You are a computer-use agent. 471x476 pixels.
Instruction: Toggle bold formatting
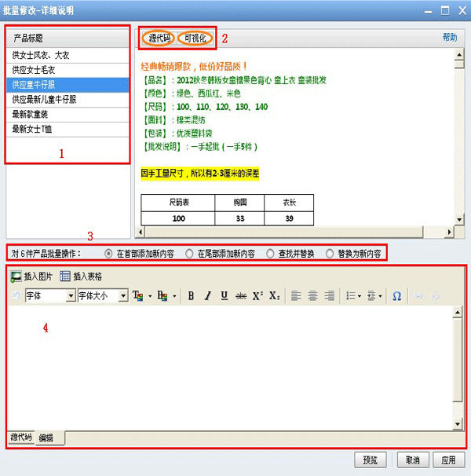(x=191, y=295)
